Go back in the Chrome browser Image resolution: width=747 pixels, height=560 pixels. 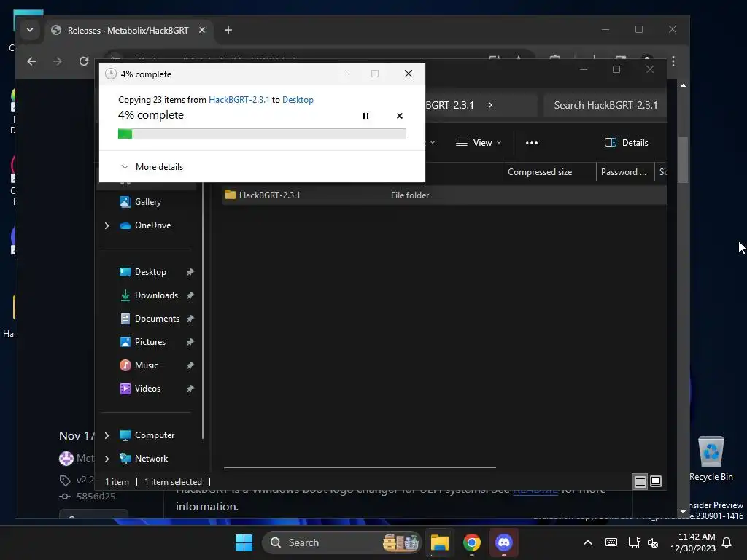tap(31, 61)
